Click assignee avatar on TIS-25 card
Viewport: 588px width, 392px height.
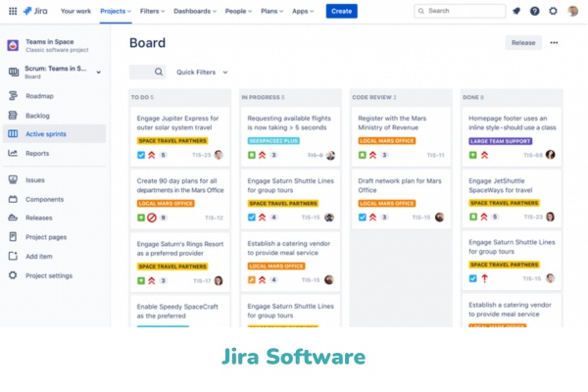pyautogui.click(x=219, y=155)
